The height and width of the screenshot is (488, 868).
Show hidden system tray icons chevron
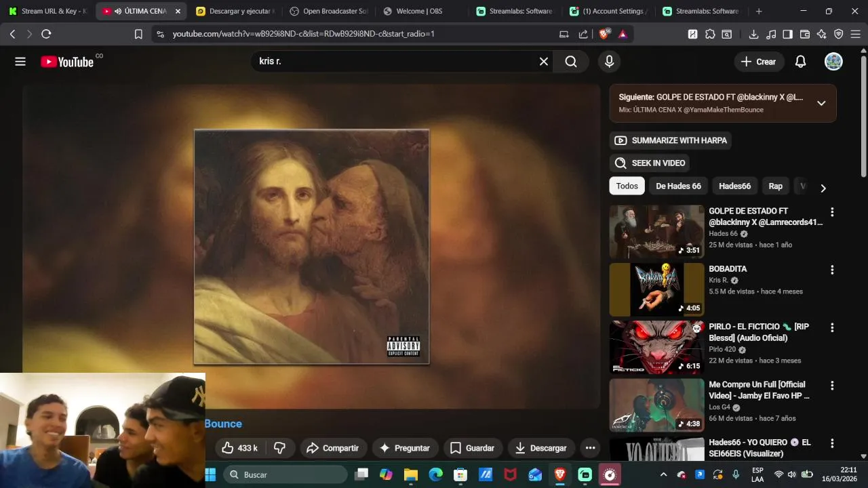tap(663, 474)
